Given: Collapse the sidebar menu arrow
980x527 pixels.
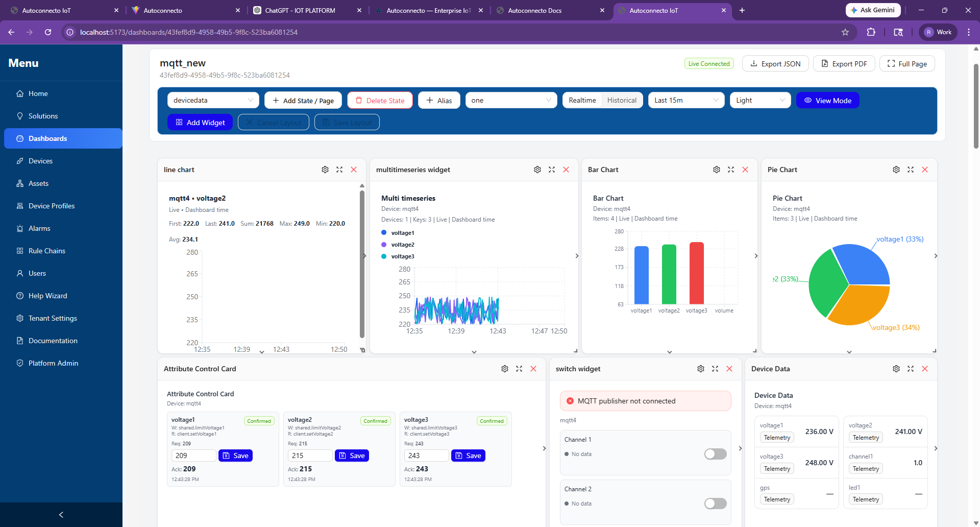Looking at the screenshot, I should coord(61,515).
